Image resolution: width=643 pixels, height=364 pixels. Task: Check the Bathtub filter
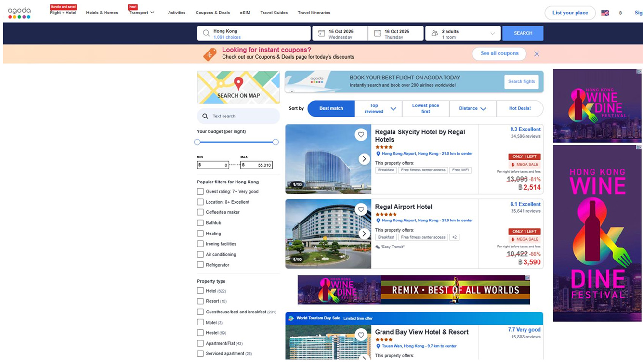(200, 223)
